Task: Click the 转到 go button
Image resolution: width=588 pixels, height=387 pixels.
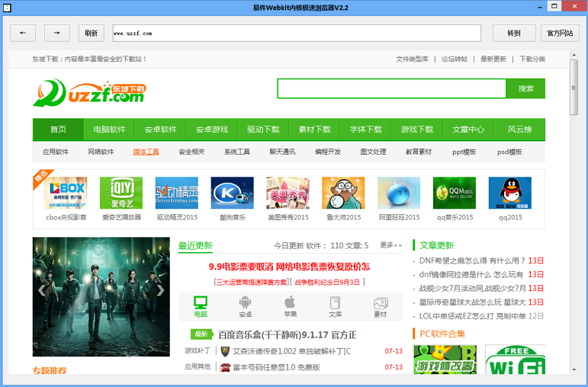Action: 514,33
